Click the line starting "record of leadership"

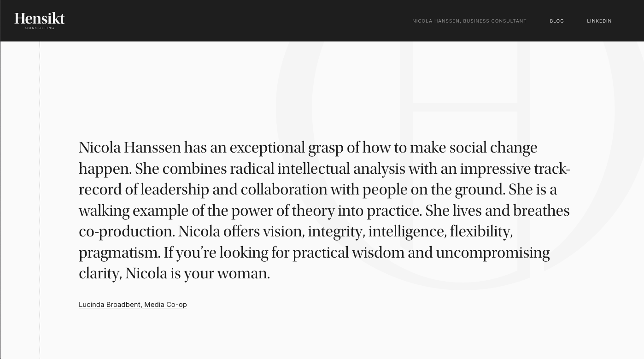[x=318, y=190]
